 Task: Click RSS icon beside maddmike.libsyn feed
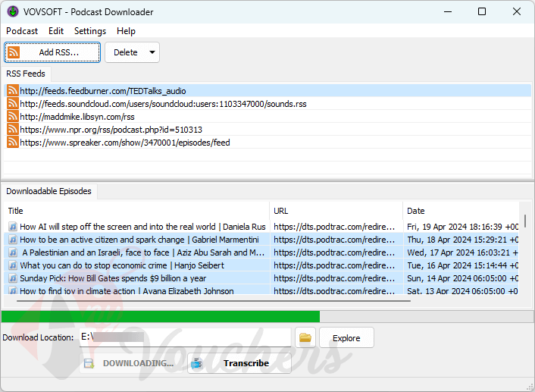click(x=13, y=117)
